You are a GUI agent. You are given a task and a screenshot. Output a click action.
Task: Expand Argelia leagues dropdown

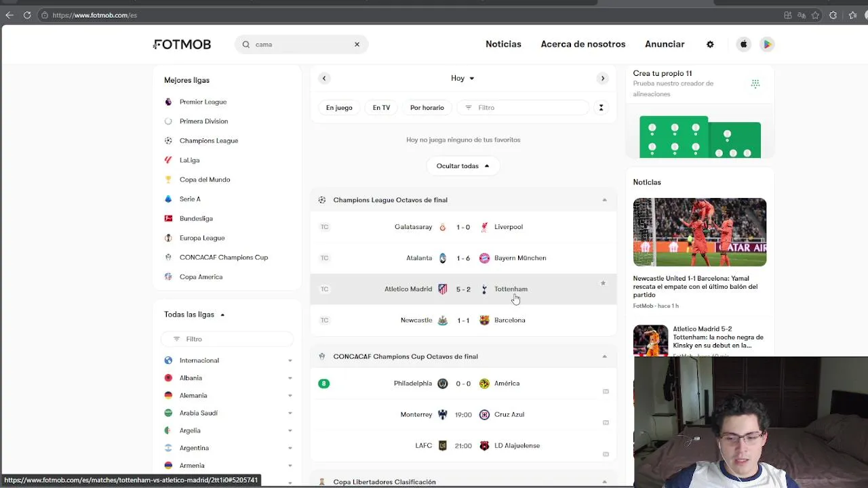(290, 431)
